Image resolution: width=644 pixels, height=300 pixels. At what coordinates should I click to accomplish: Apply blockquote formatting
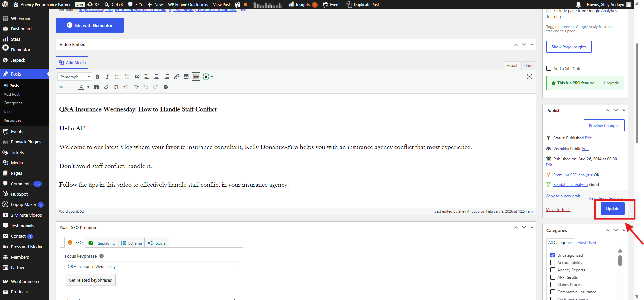click(x=137, y=77)
